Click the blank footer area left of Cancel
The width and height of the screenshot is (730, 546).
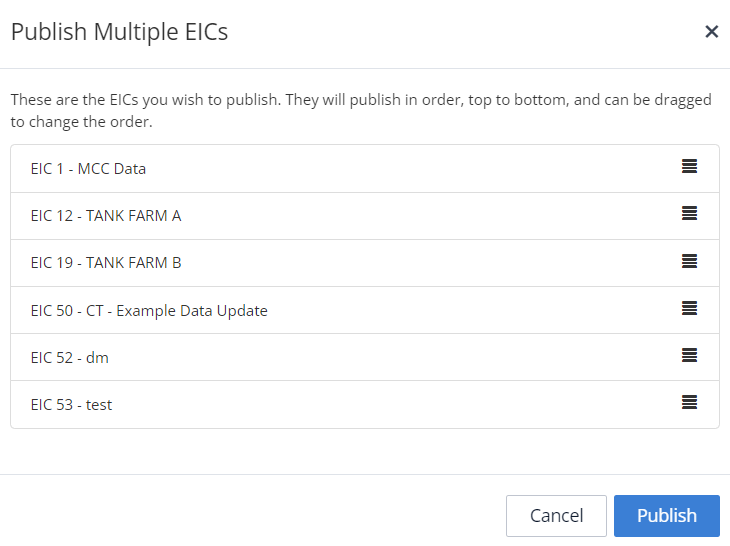251,516
